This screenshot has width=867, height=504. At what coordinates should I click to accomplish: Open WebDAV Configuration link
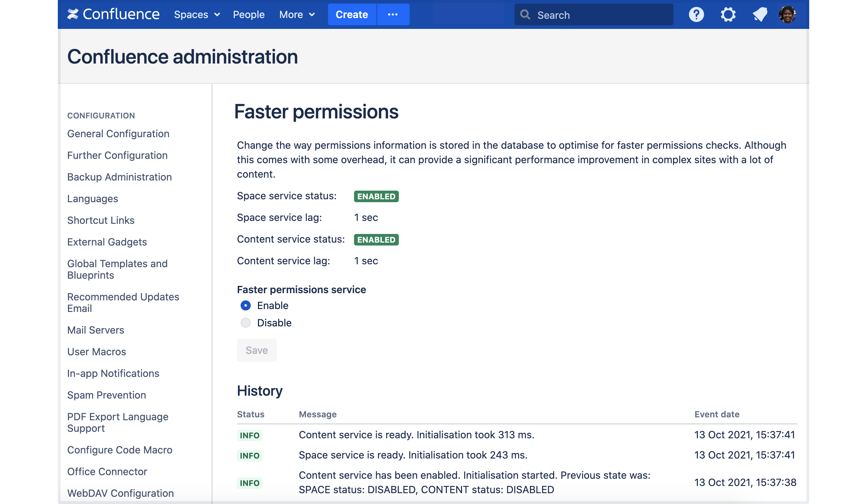[x=120, y=493]
